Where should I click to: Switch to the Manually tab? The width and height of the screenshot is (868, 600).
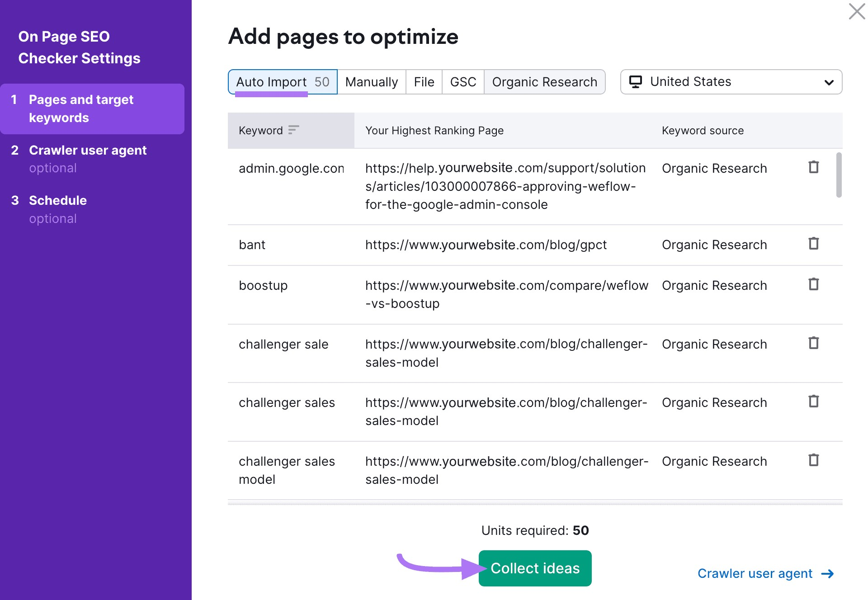click(371, 82)
